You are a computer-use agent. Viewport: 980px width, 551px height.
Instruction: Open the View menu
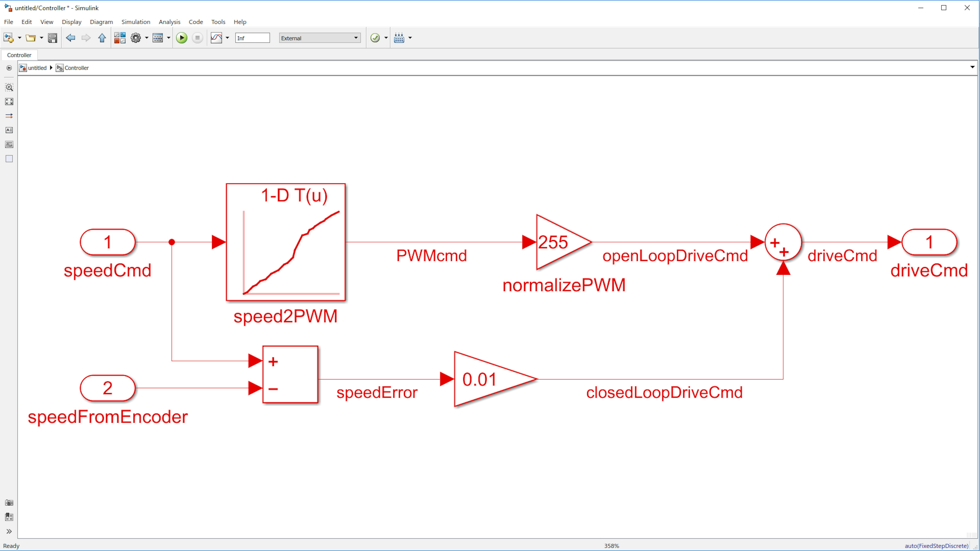click(47, 22)
